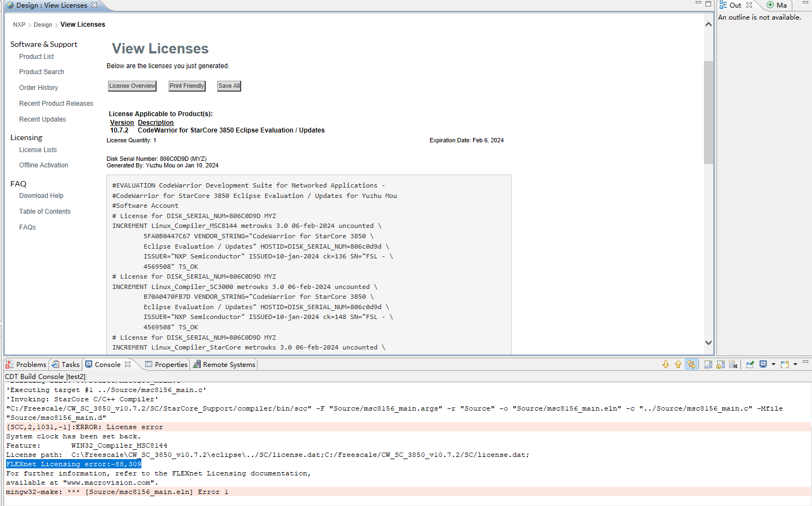Save the console output to a file
Screen dimensions: 812x506
tap(708, 364)
